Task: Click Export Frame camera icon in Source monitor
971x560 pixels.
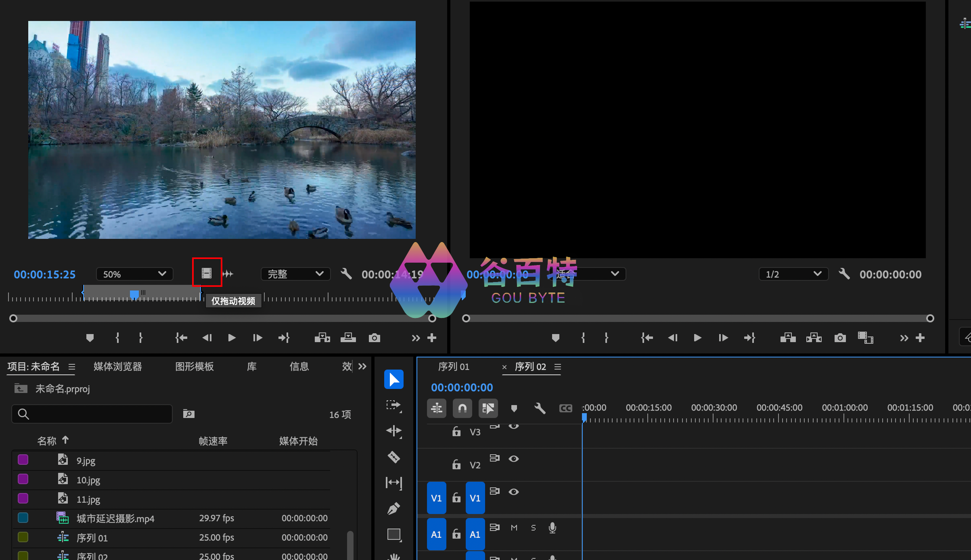Action: point(374,338)
